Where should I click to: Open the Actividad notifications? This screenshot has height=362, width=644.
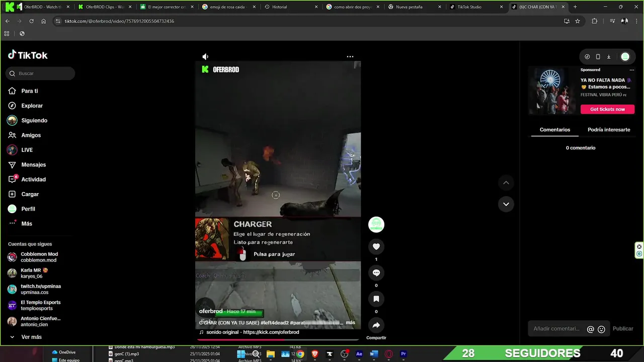tap(33, 179)
